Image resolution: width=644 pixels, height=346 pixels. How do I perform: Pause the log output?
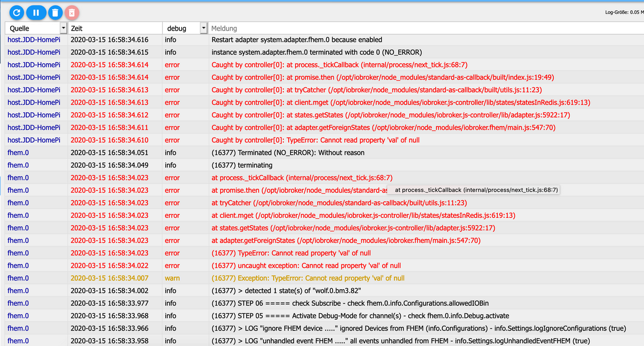coord(36,12)
